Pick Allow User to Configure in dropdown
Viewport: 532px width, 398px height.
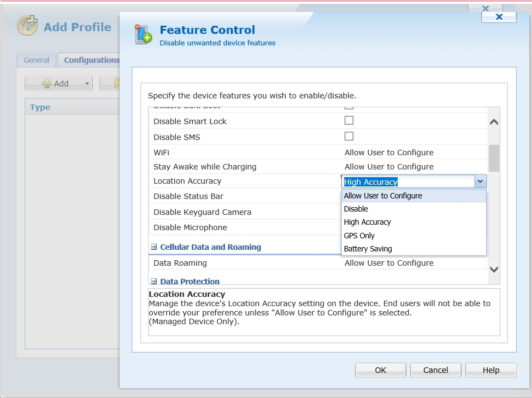(x=382, y=196)
